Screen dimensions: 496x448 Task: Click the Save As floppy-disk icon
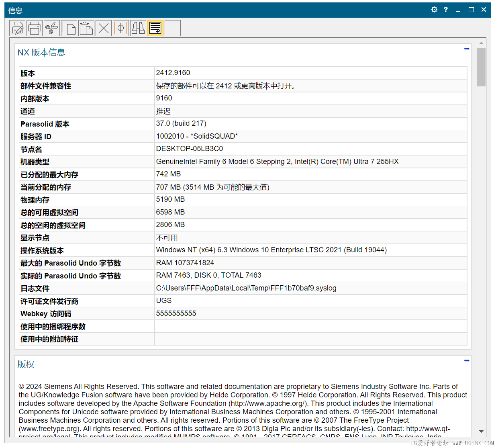[17, 28]
